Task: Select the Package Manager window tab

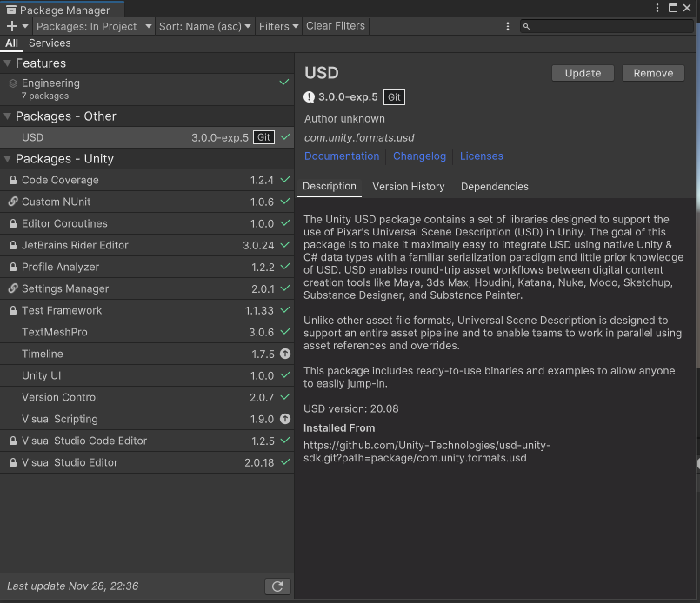Action: (62, 10)
